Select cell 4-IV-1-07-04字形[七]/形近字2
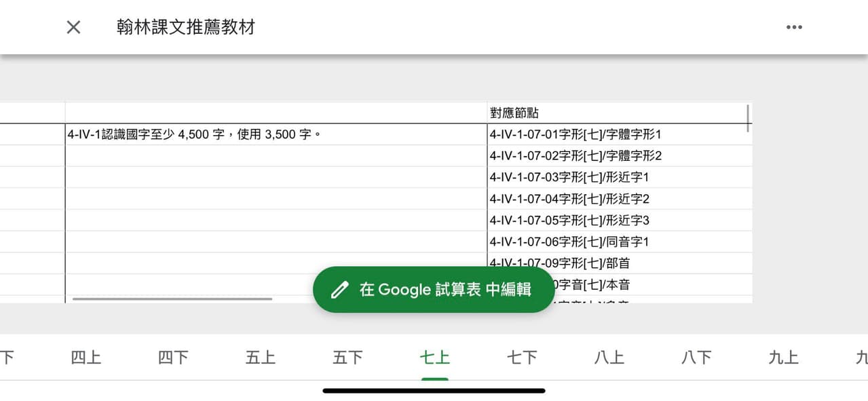This screenshot has width=868, height=401. [619, 199]
